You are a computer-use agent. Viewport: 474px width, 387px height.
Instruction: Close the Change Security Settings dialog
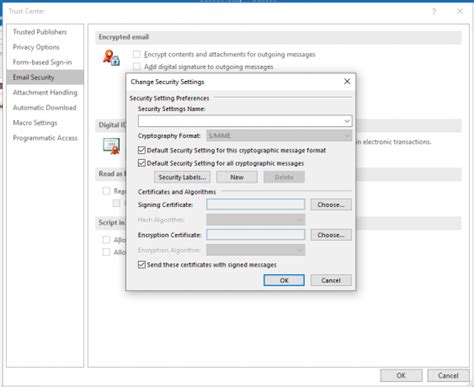point(347,81)
